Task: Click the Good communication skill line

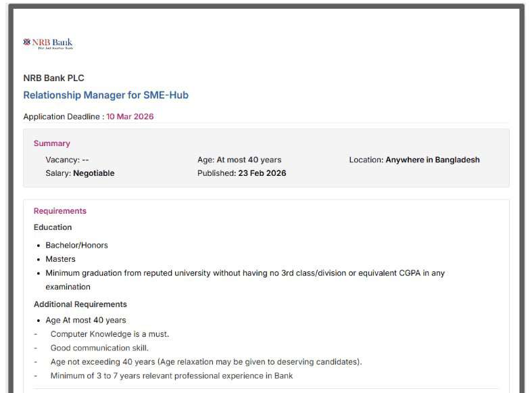Action: [x=99, y=348]
